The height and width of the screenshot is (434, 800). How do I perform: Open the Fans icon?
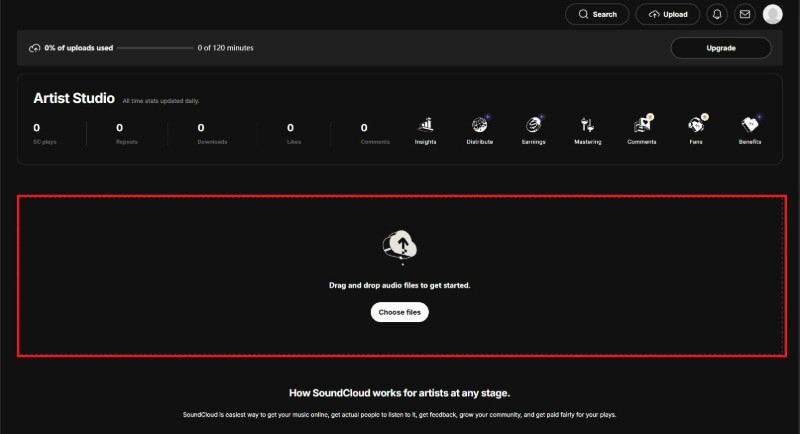[x=696, y=126]
